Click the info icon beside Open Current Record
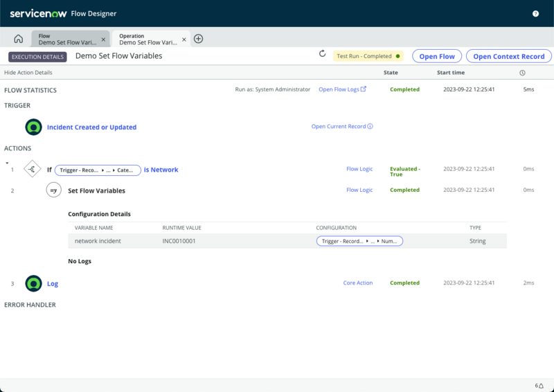554x392 pixels. [370, 126]
